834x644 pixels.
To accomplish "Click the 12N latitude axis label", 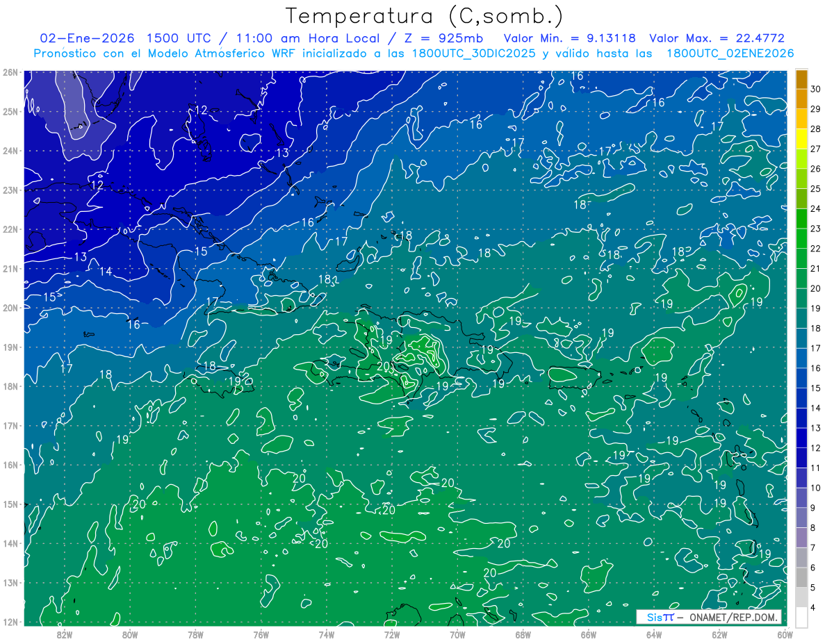I will 10,622.
